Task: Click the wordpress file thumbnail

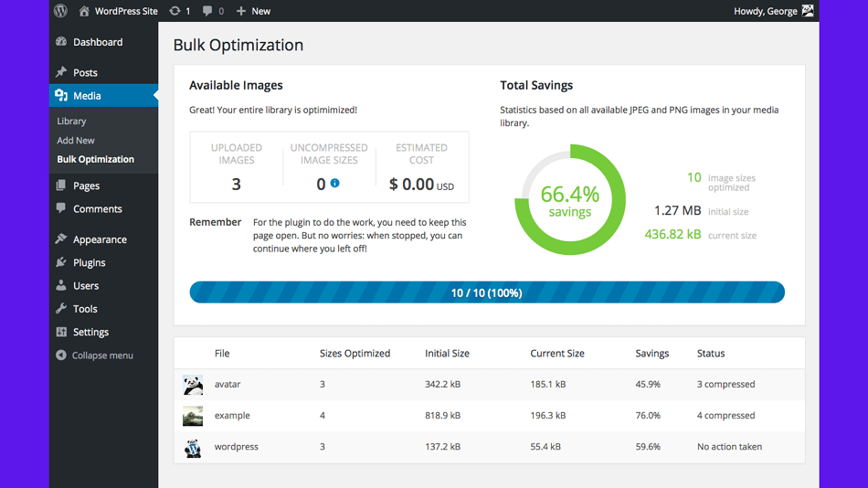Action: click(x=193, y=447)
